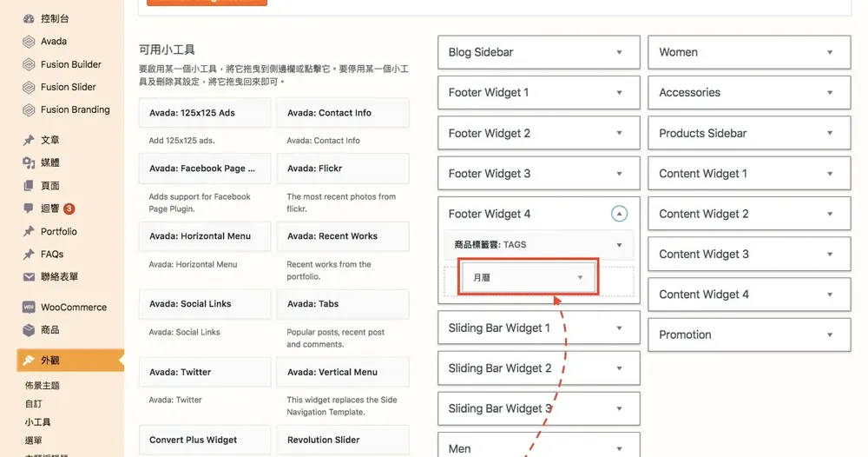Select the Avada: Tabs widget
Screen dimensions: 868x457
[x=343, y=304]
